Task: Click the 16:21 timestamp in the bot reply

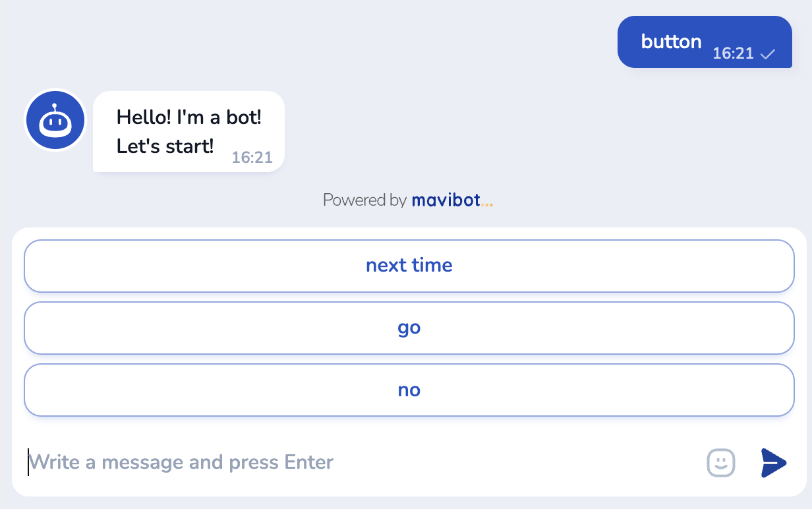Action: tap(252, 158)
